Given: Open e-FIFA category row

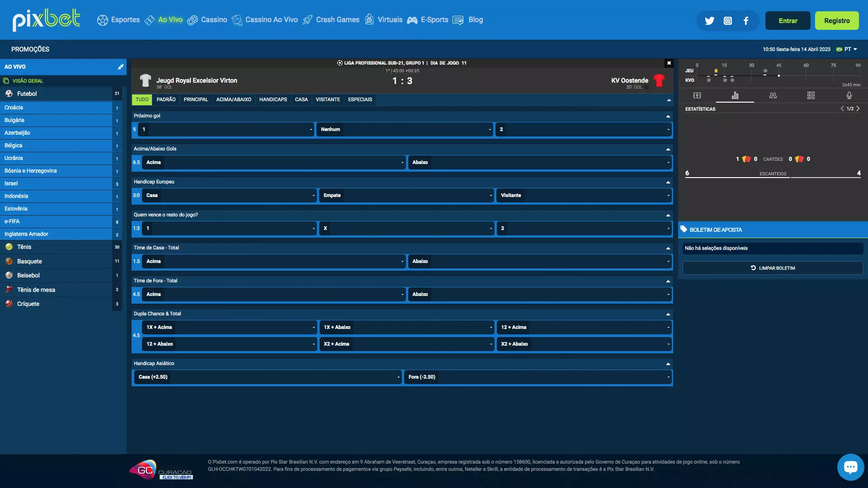Looking at the screenshot, I should pos(61,221).
